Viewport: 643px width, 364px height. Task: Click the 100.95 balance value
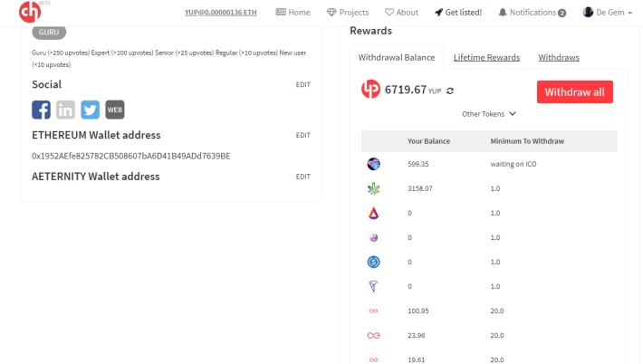[x=417, y=311]
